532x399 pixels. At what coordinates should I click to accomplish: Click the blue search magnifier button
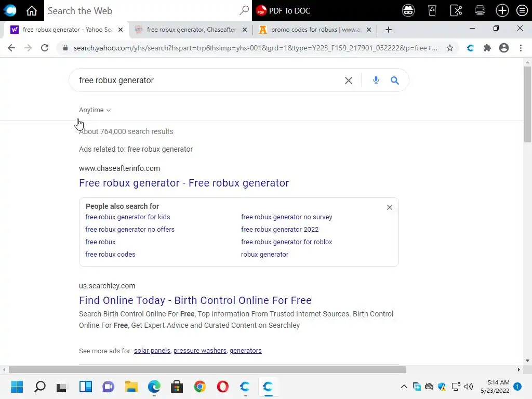point(395,81)
